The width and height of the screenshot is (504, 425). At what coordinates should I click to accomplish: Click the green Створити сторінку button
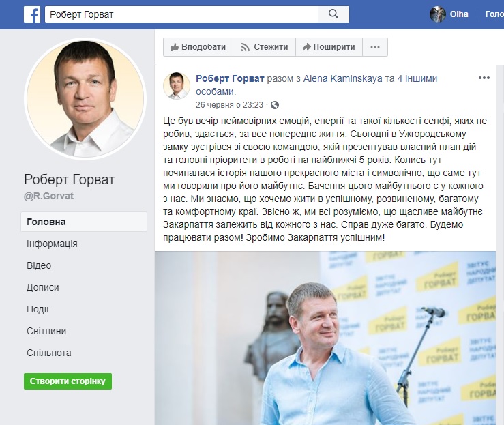pyautogui.click(x=68, y=381)
